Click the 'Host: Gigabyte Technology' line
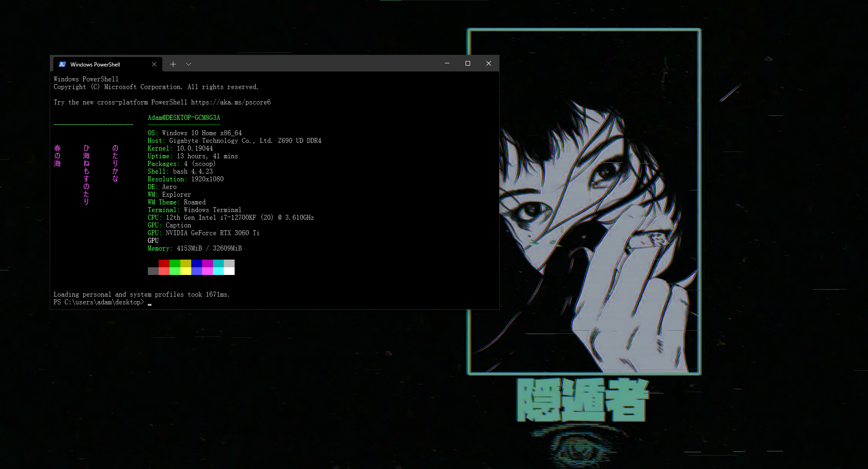 pos(235,141)
